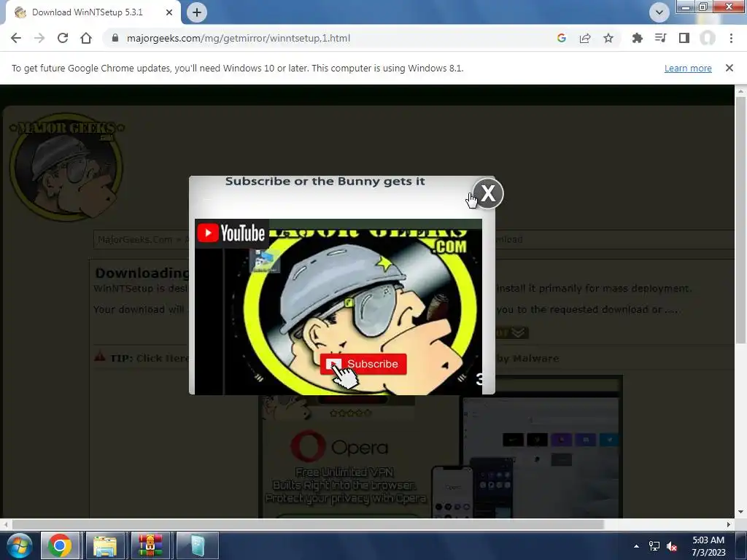The height and width of the screenshot is (560, 747).
Task: Click the Google icon in address bar
Action: (562, 38)
